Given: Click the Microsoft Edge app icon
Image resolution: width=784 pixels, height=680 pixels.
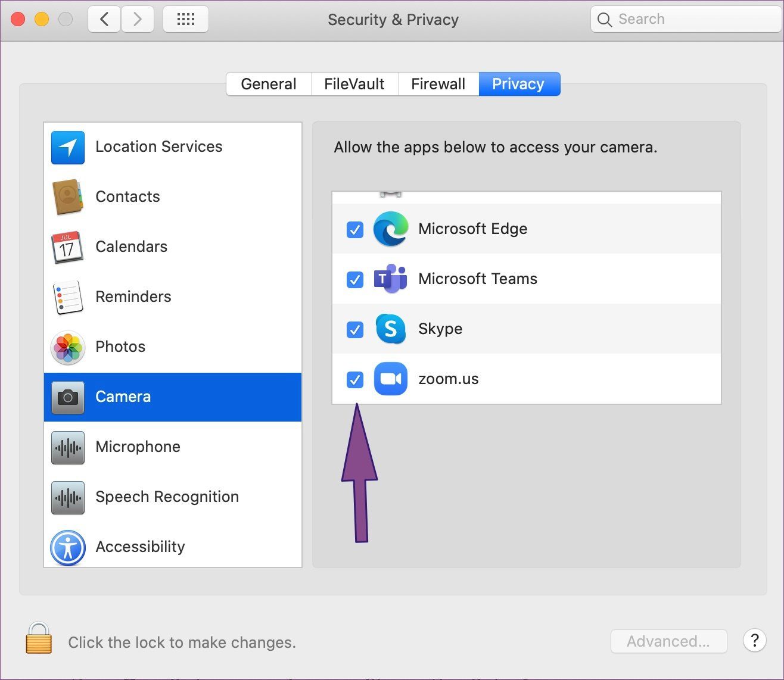Looking at the screenshot, I should 391,229.
